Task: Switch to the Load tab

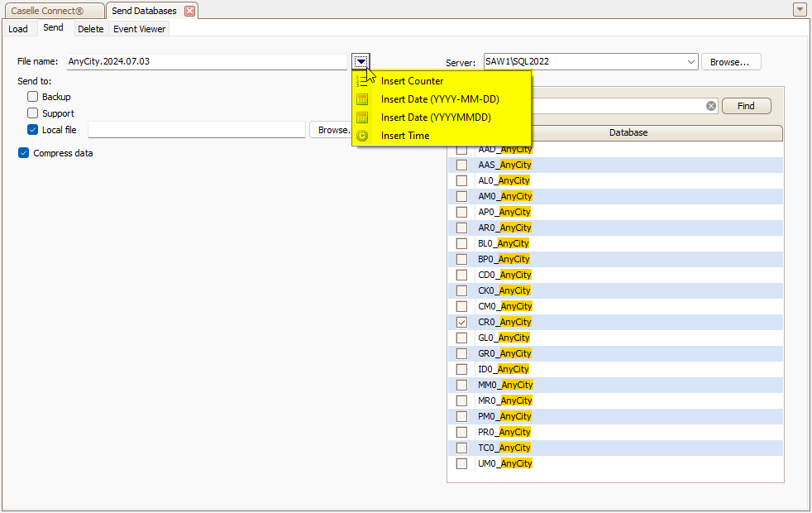Action: point(18,29)
